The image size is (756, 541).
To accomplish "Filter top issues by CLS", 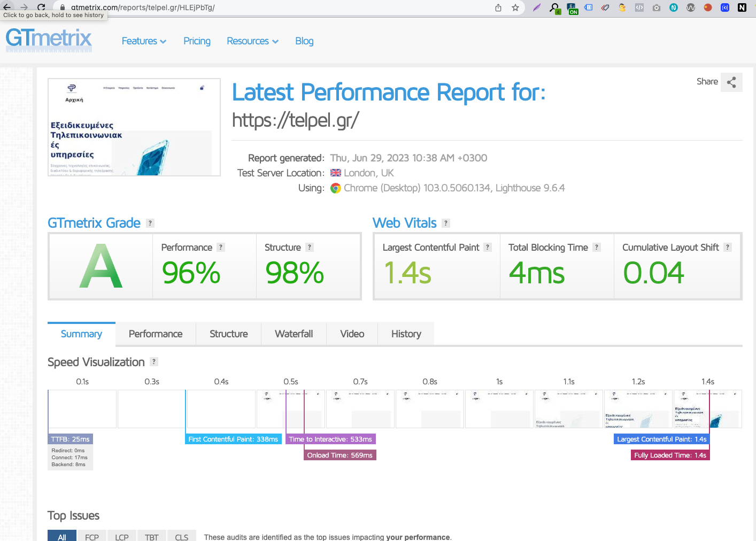I will [182, 536].
